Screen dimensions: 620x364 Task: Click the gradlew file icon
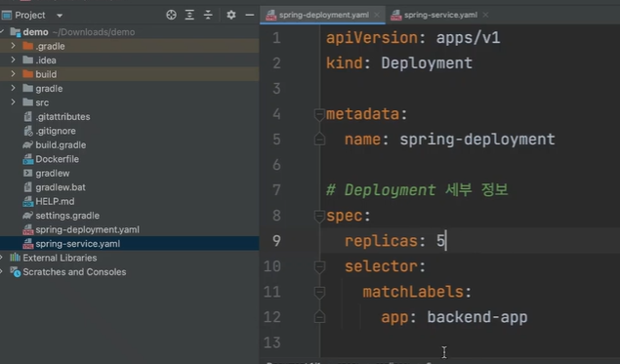point(27,173)
